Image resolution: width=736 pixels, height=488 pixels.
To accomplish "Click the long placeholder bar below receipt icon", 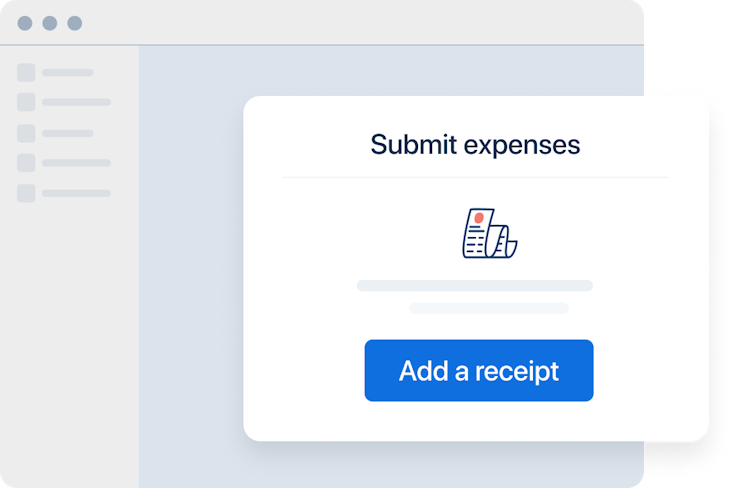I will 475,286.
